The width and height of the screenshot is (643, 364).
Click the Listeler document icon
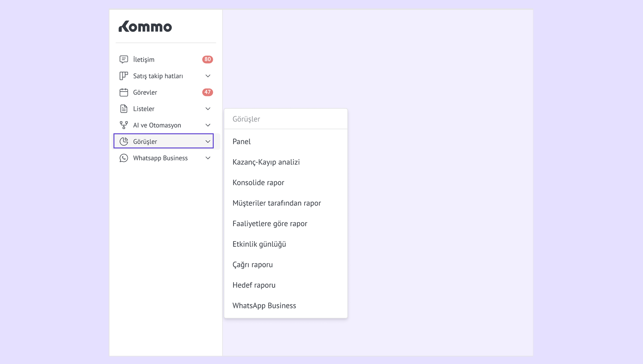click(123, 109)
